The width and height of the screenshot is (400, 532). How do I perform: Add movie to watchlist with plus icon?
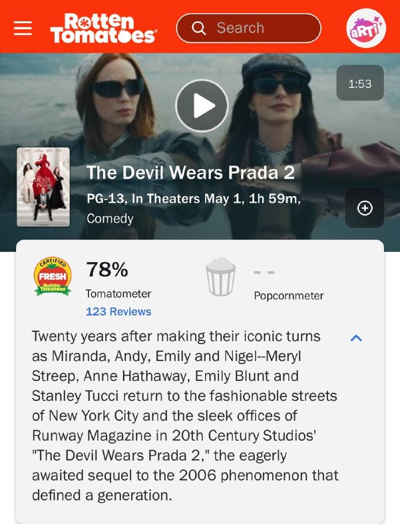click(x=365, y=208)
